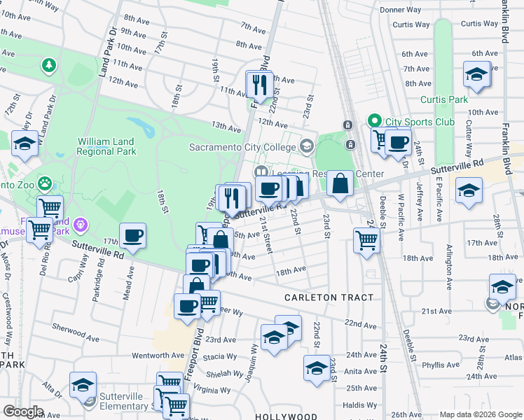Viewport: 524px width, 420px height.
Task: Open the coffee marker on Freeport Blvd near 23rd Ave
Action: tap(188, 307)
